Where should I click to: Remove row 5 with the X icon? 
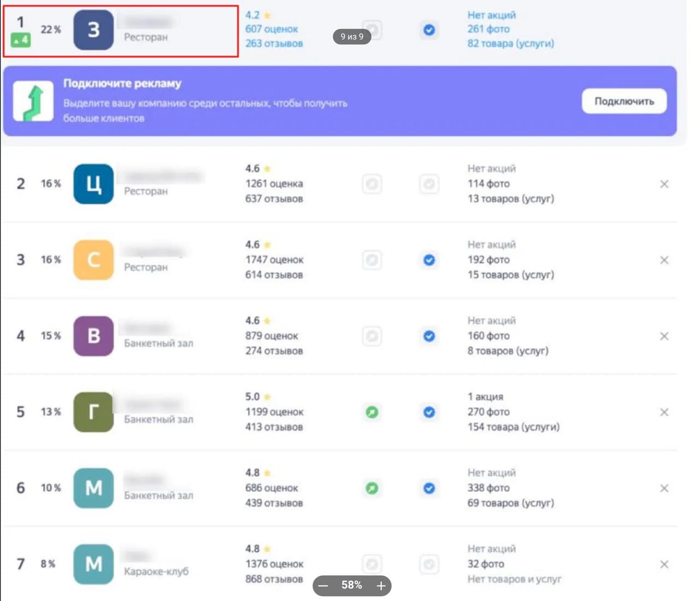[664, 412]
